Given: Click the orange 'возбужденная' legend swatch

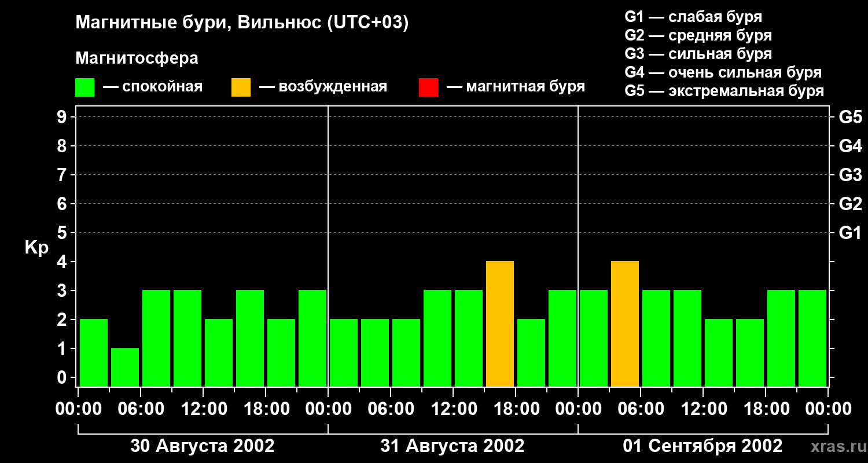Looking at the screenshot, I should [x=241, y=87].
